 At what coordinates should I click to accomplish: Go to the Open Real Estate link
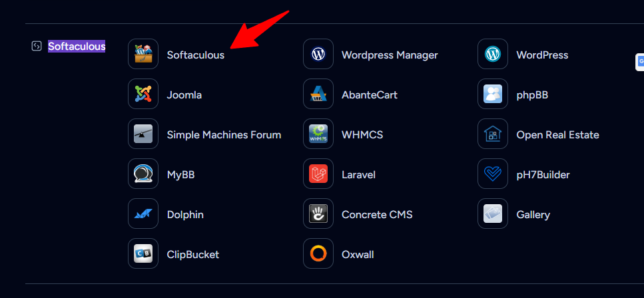click(x=557, y=135)
